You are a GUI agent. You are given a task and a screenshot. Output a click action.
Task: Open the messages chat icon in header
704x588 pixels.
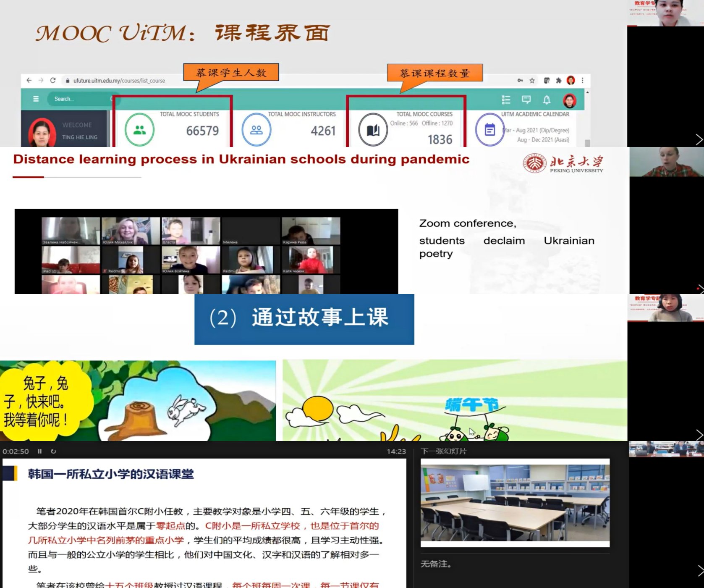526,100
